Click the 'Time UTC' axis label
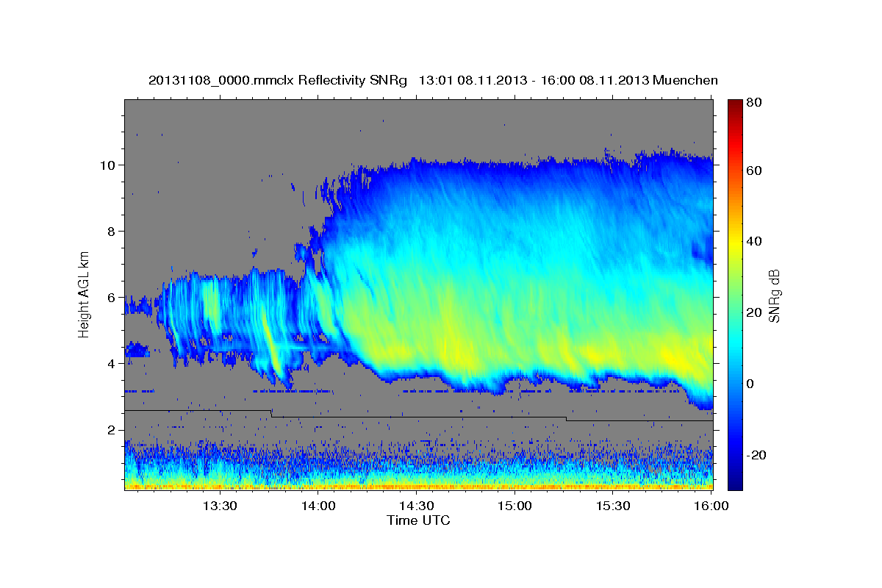 click(x=418, y=520)
